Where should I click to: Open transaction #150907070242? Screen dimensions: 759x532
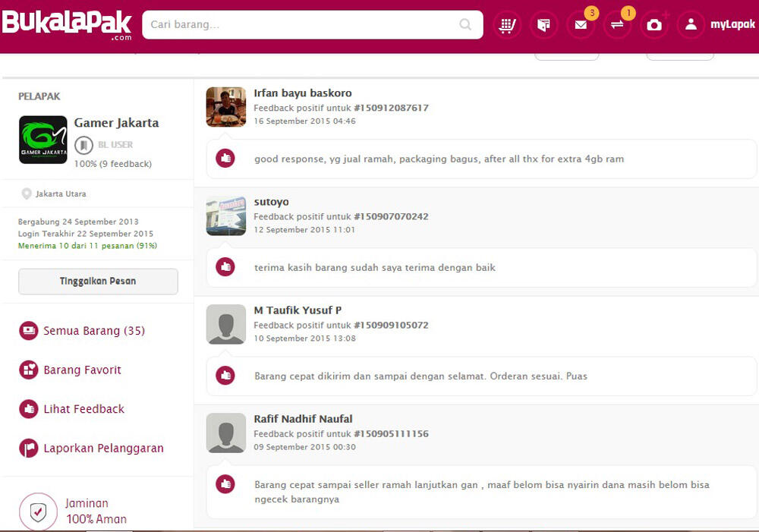pos(391,216)
